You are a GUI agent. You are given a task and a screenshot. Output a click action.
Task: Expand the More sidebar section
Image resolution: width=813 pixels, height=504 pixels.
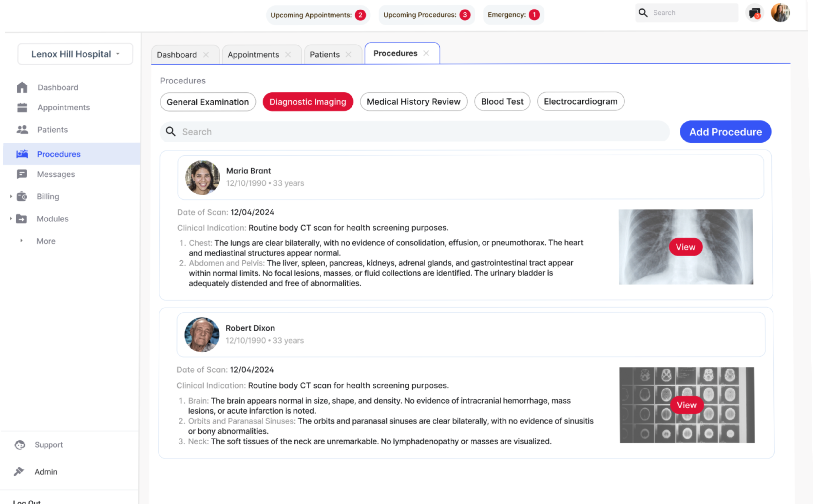[21, 241]
